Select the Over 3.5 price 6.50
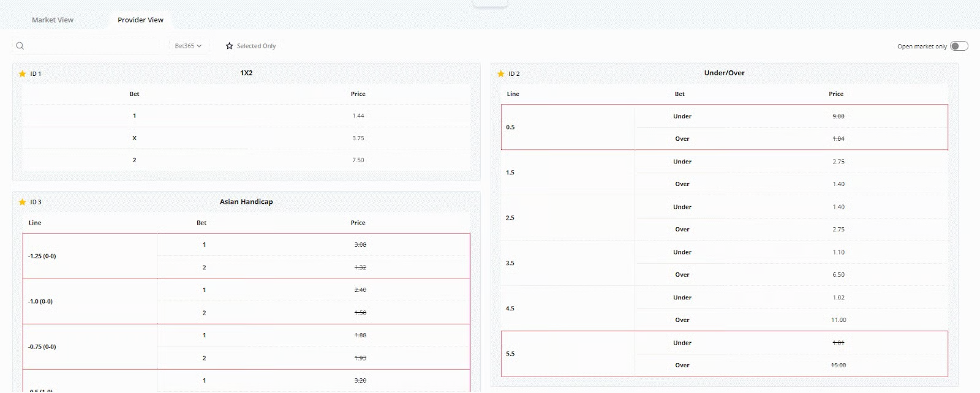This screenshot has height=393, width=980. (839, 275)
